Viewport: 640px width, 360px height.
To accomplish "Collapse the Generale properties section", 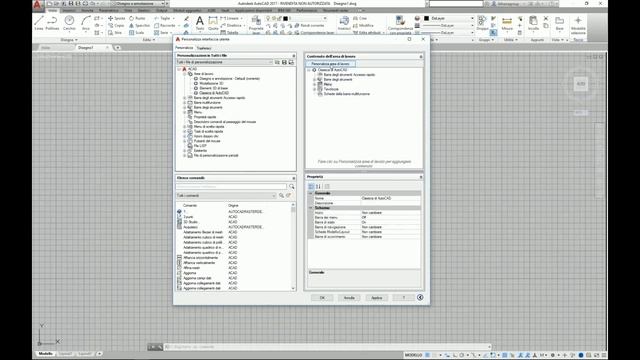I will click(x=310, y=193).
